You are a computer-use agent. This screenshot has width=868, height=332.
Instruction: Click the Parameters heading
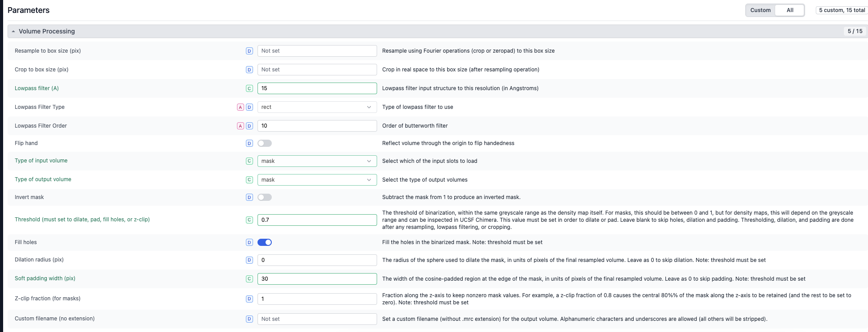pyautogui.click(x=29, y=10)
